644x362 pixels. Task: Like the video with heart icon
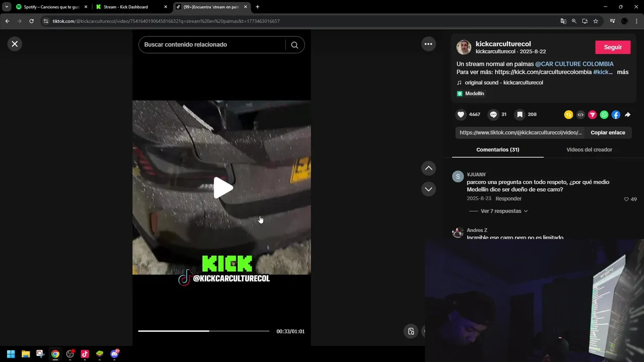tap(461, 115)
